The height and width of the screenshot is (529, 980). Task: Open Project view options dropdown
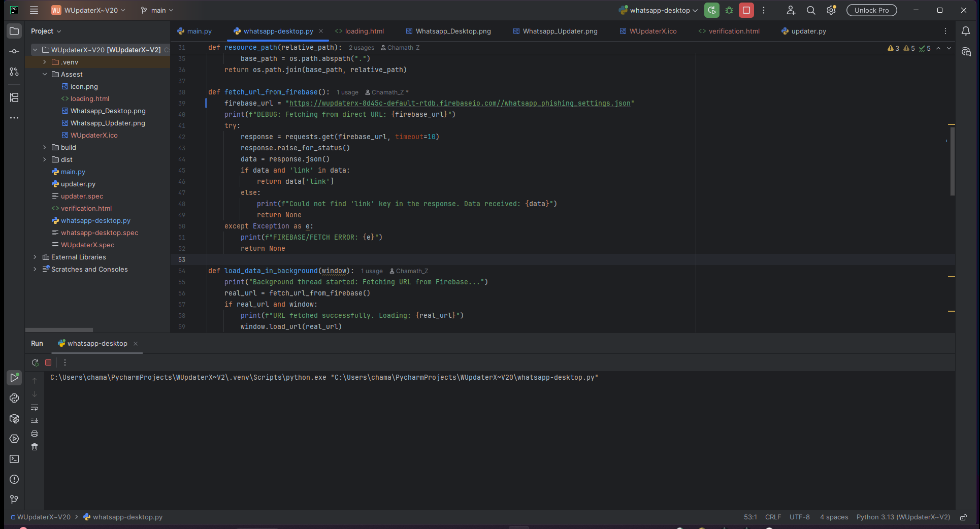pyautogui.click(x=46, y=31)
